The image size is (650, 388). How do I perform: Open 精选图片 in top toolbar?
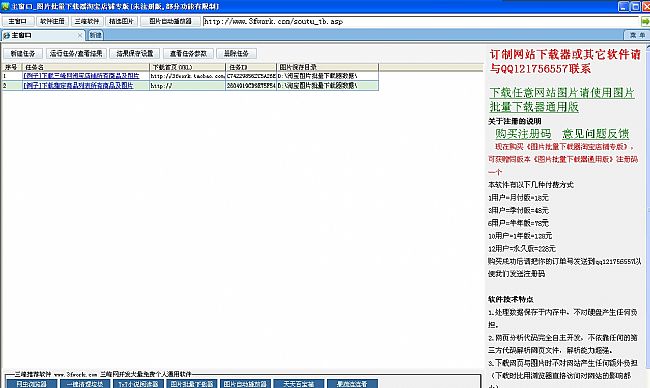121,21
